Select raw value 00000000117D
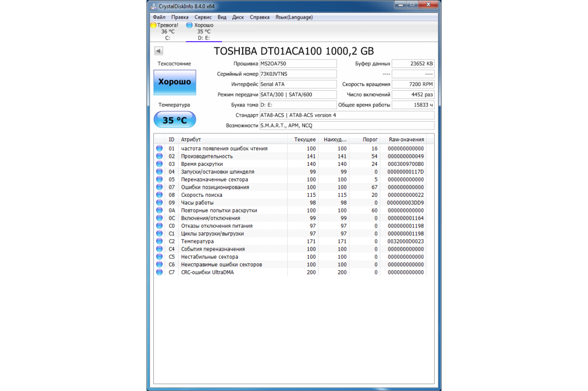The height and width of the screenshot is (391, 588). click(x=406, y=172)
